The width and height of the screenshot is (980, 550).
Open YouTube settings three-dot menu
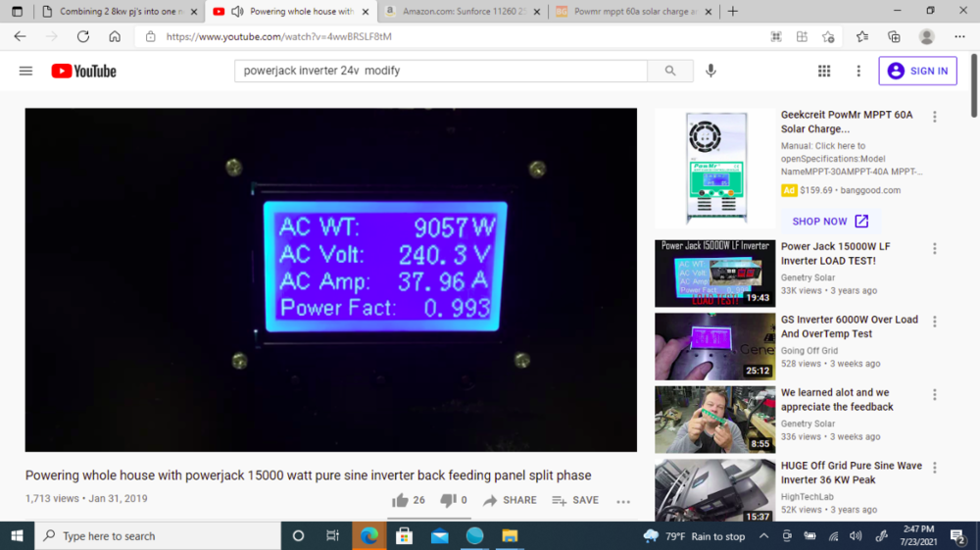point(858,71)
